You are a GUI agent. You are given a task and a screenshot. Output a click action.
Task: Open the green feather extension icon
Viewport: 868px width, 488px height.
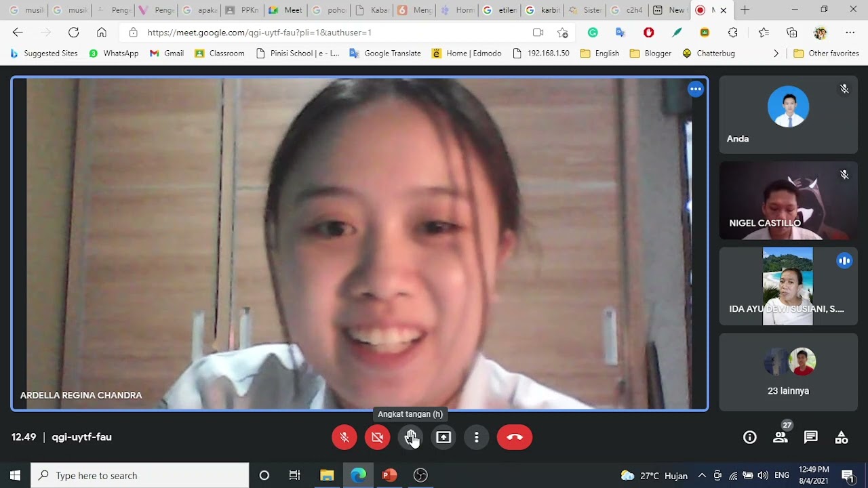pos(677,33)
